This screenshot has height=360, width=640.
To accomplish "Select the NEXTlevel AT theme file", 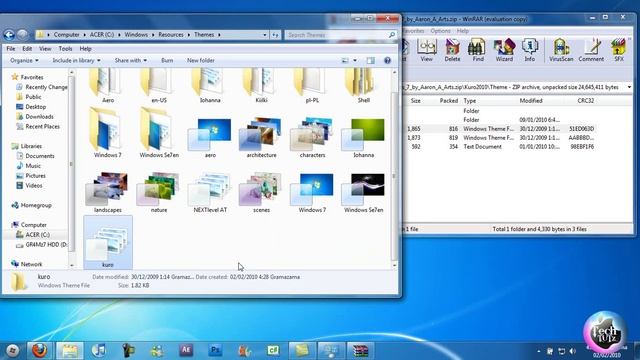I will click(210, 193).
